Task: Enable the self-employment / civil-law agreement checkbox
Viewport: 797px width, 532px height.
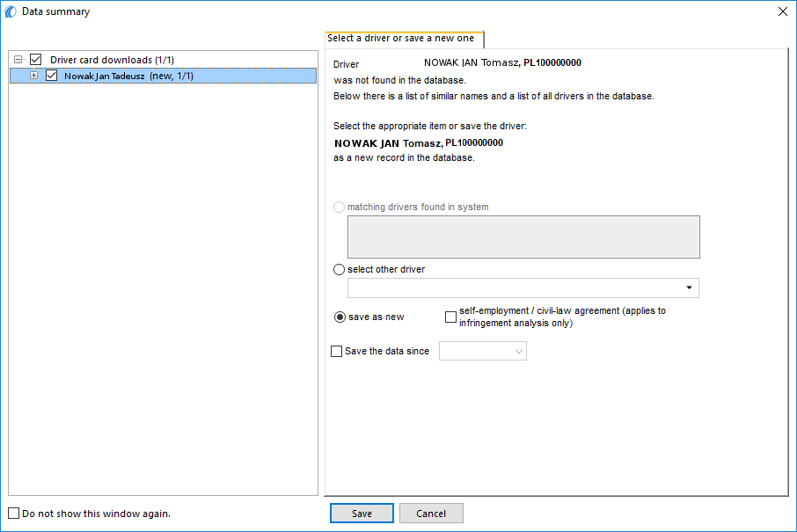Action: [x=450, y=317]
